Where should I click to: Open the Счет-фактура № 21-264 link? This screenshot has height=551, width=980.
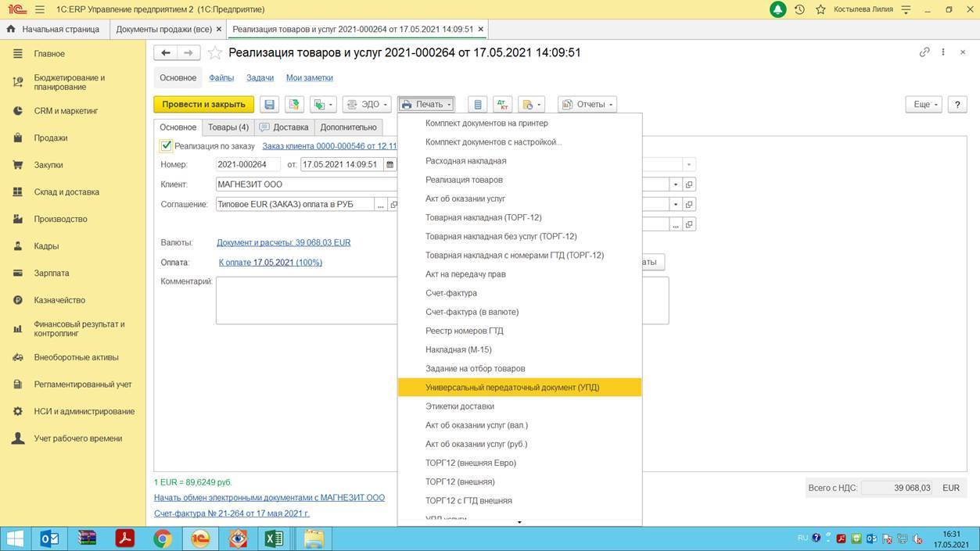(x=232, y=513)
